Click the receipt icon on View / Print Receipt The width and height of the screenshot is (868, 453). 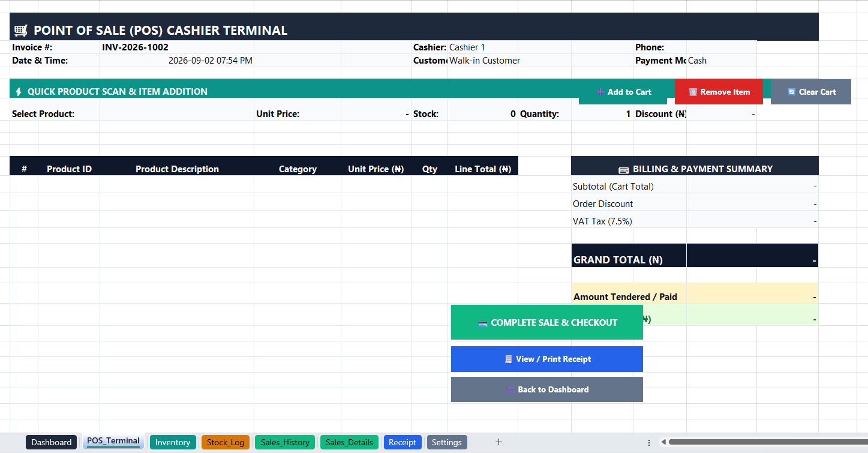[x=508, y=359]
